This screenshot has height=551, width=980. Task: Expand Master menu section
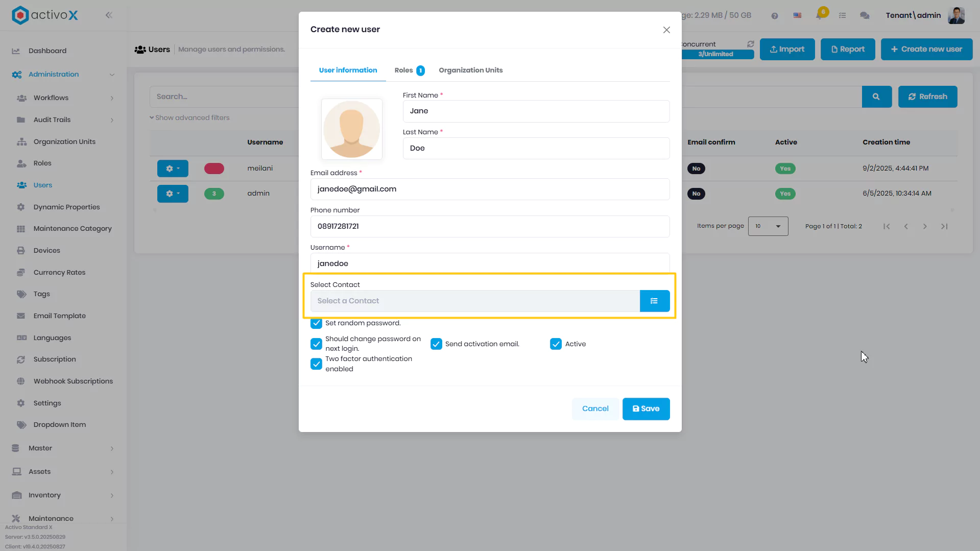click(112, 448)
